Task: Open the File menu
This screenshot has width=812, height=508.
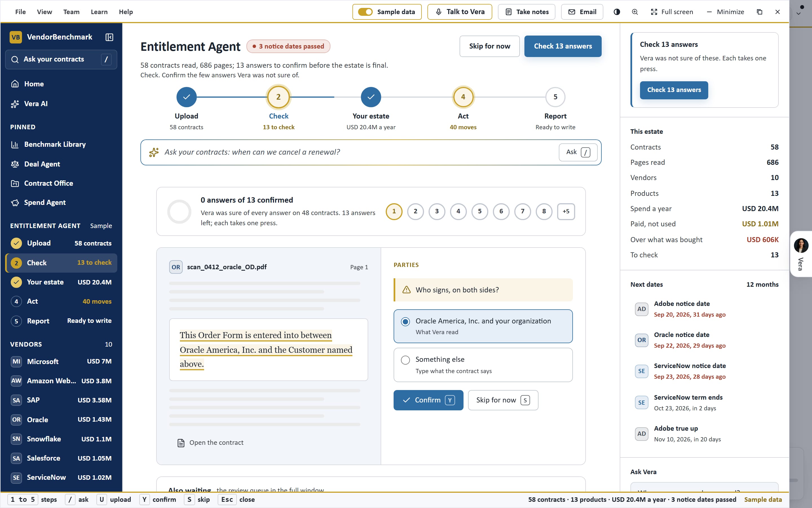Action: [x=20, y=12]
